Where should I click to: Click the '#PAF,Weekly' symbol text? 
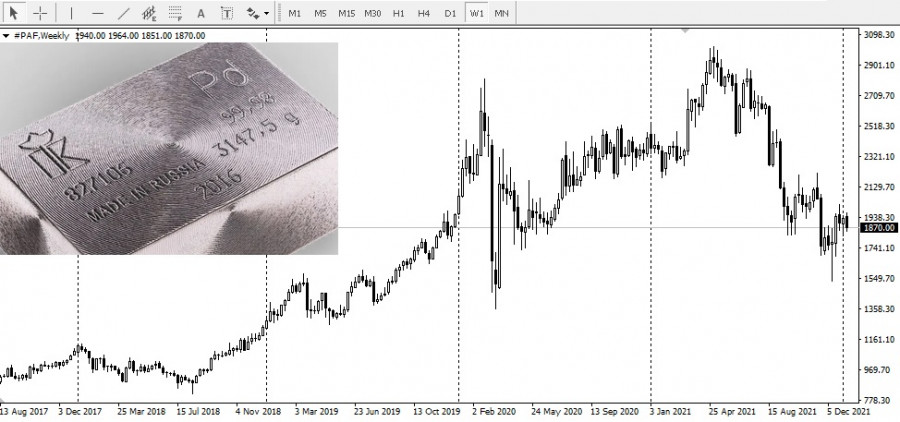point(41,36)
